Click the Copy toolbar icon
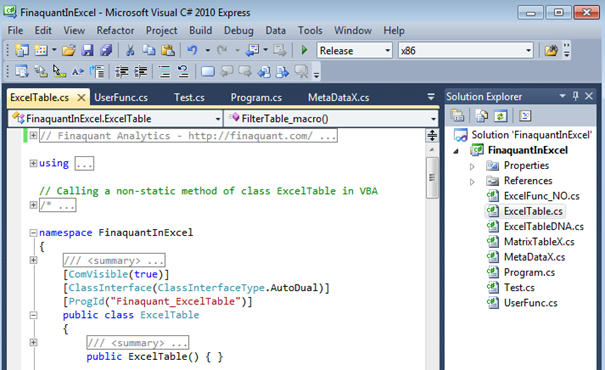 (x=149, y=50)
